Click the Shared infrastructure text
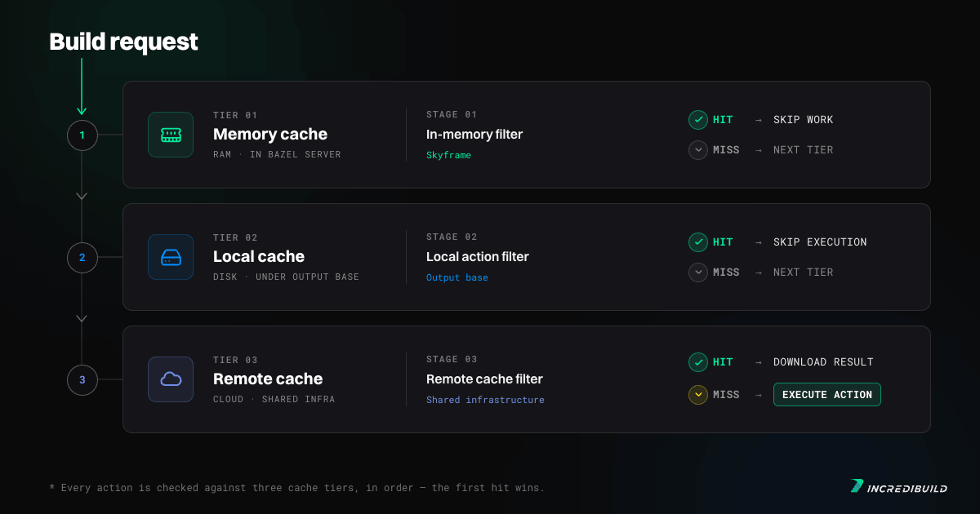This screenshot has height=514, width=980. [485, 400]
